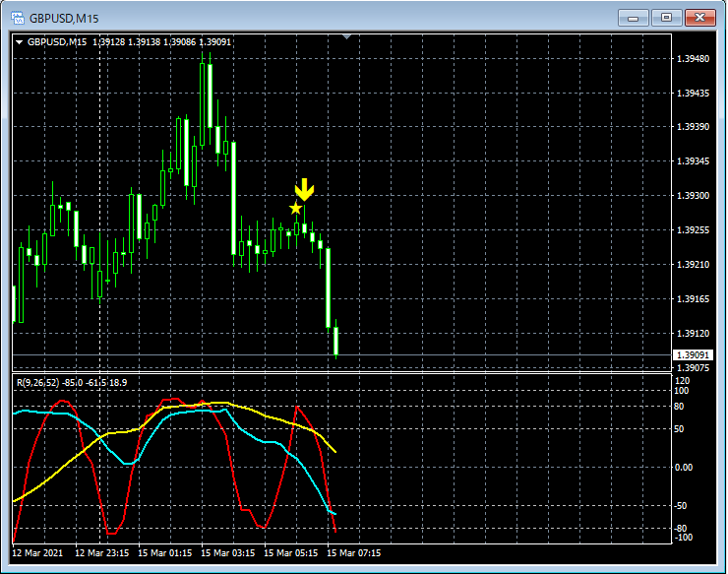Viewport: 728px width, 574px height.
Task: Click price axis label 1.39120
Action: point(693,333)
